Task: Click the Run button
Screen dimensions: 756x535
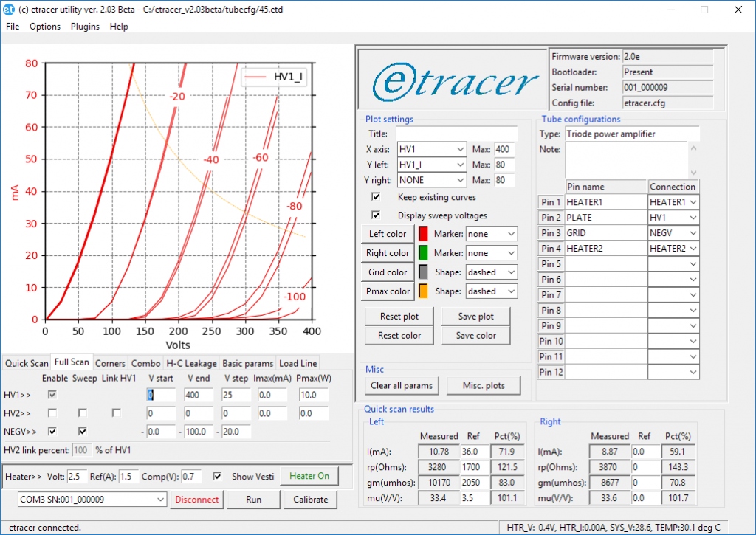Action: 254,500
